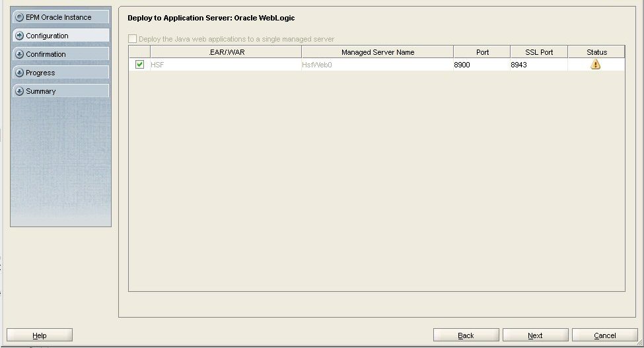The height and width of the screenshot is (348, 644).
Task: Click the Managed Server Name column header
Action: tap(377, 52)
